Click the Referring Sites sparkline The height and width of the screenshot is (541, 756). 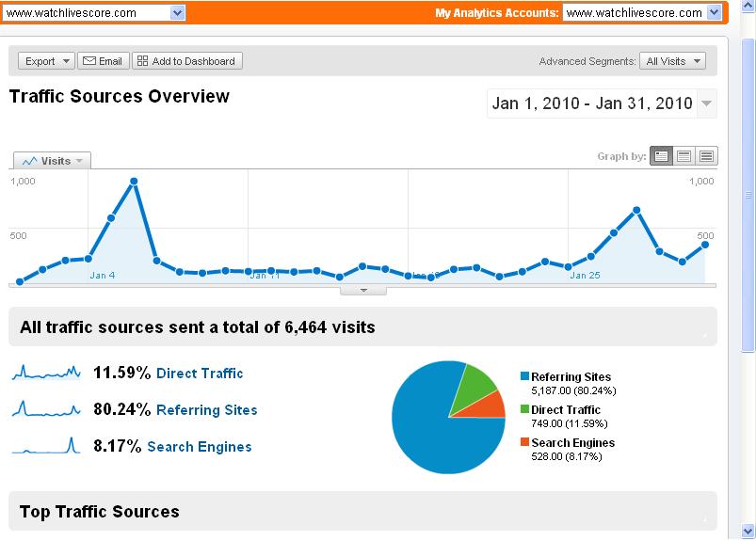(x=46, y=409)
